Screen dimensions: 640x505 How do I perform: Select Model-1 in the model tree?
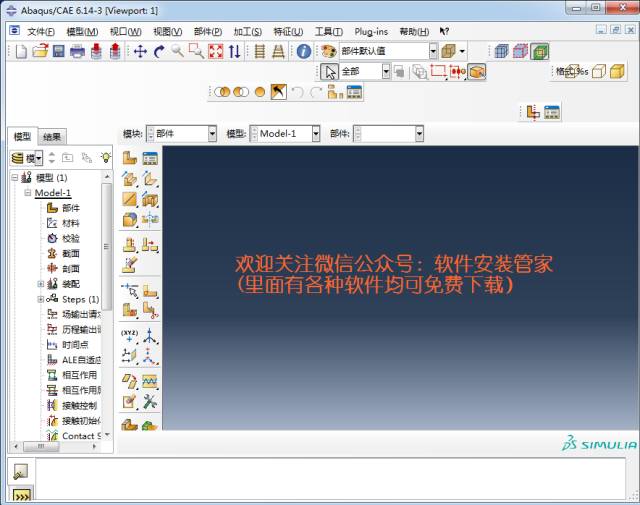click(x=53, y=193)
